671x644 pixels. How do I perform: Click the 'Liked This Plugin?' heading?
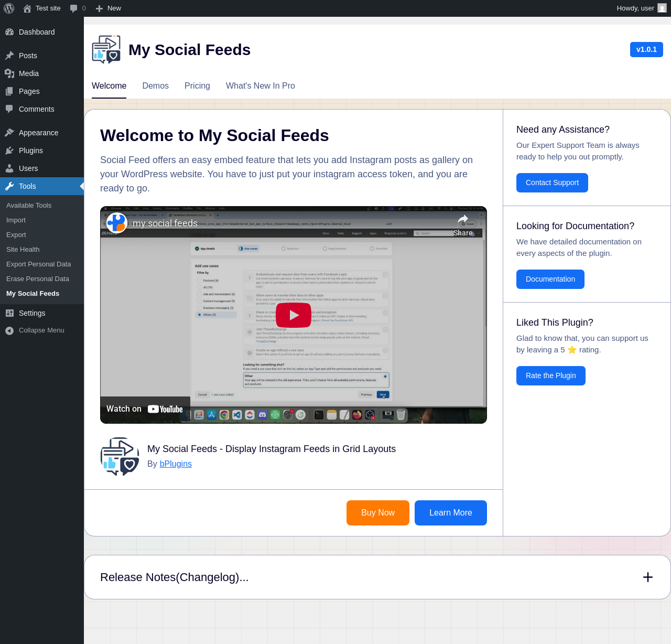[555, 323]
